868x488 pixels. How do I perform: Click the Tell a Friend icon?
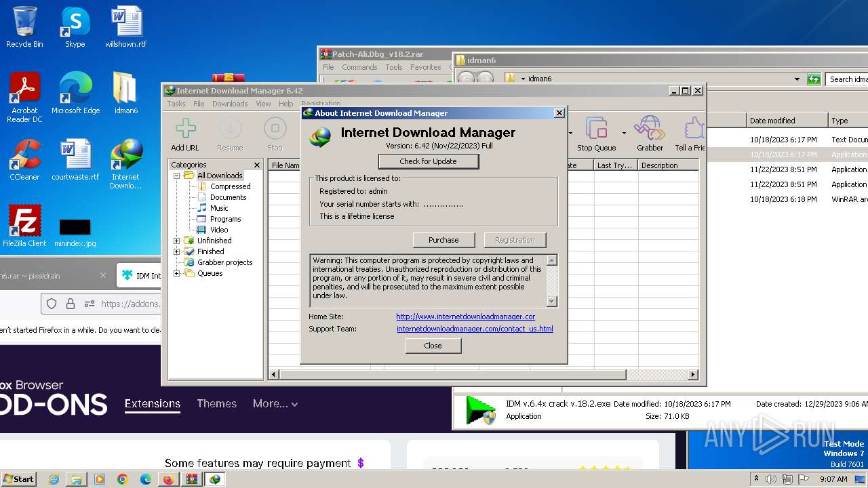tap(690, 134)
